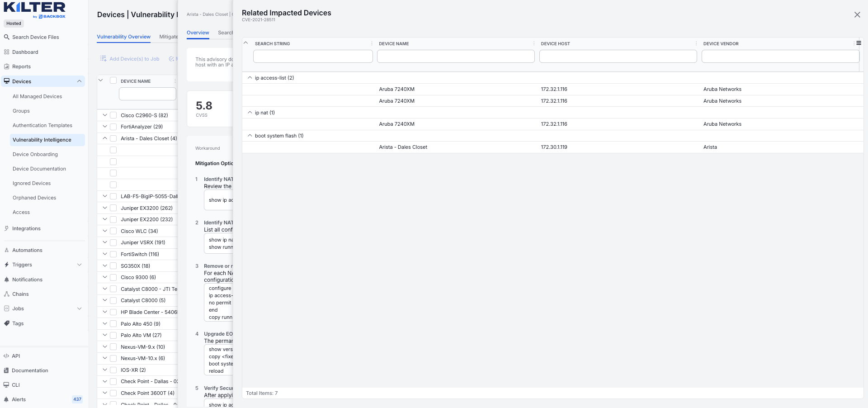Click the Device Name filter field in device list
The width and height of the screenshot is (868, 408).
pos(147,94)
